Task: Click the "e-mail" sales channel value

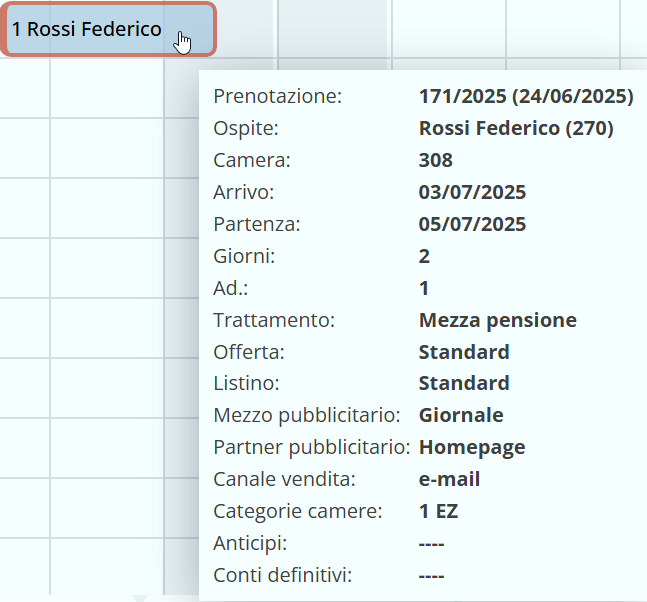Action: click(x=449, y=479)
